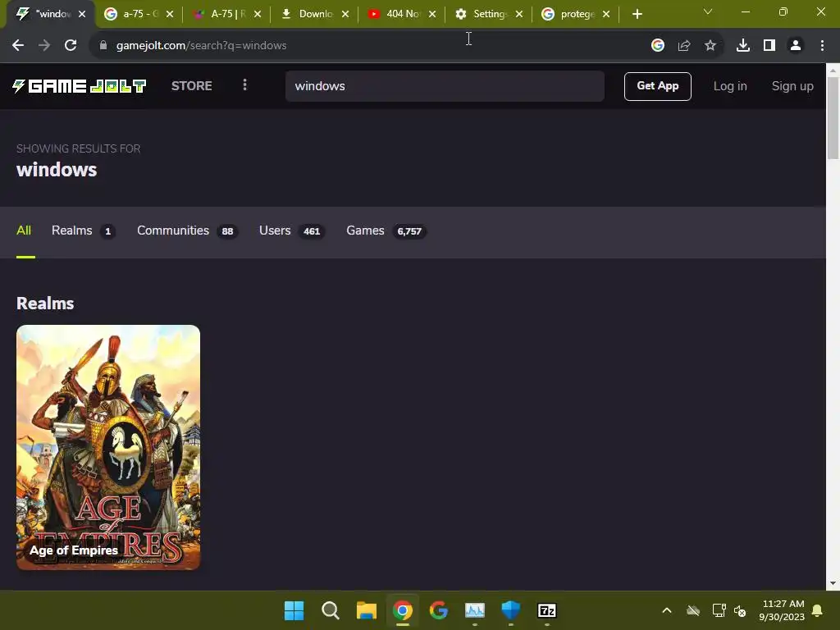Share this page via share icon
This screenshot has height=630, width=840.
pos(683,46)
